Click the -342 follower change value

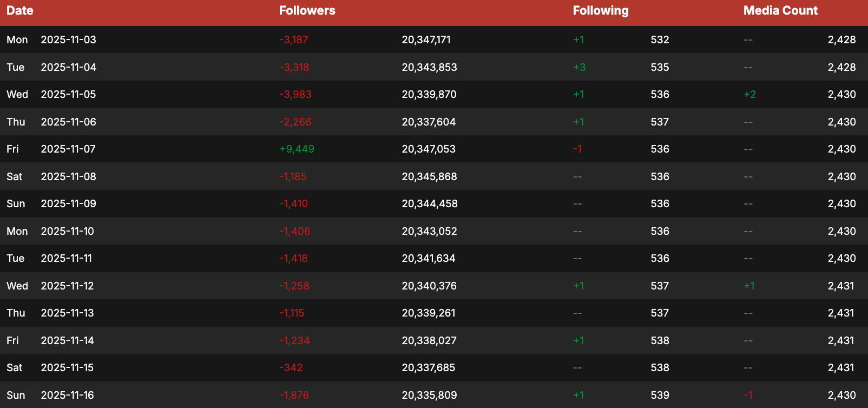[x=291, y=368]
